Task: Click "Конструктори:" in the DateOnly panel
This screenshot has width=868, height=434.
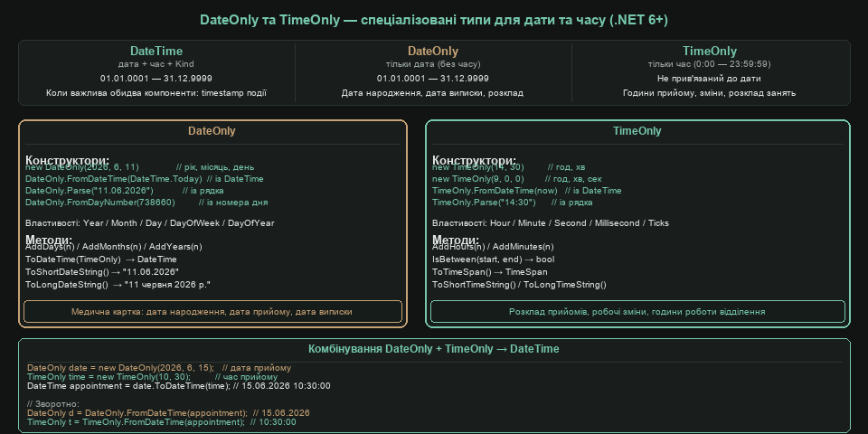Action: (x=68, y=159)
